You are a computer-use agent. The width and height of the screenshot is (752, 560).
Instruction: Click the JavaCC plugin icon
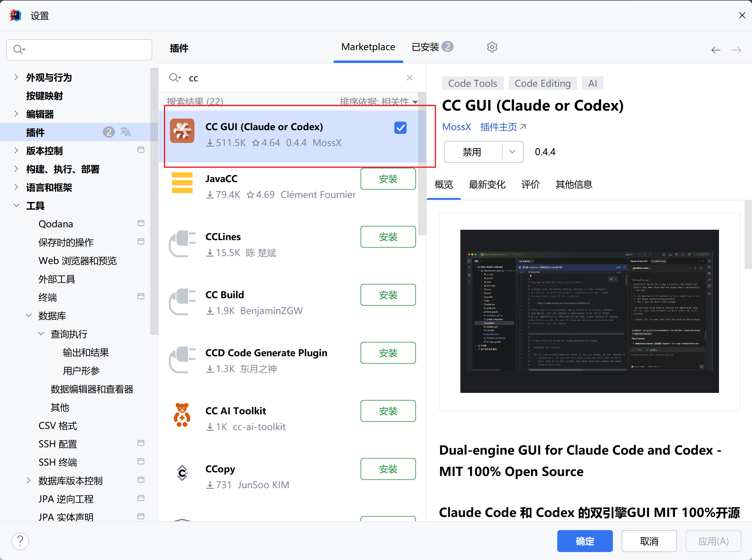(x=182, y=183)
